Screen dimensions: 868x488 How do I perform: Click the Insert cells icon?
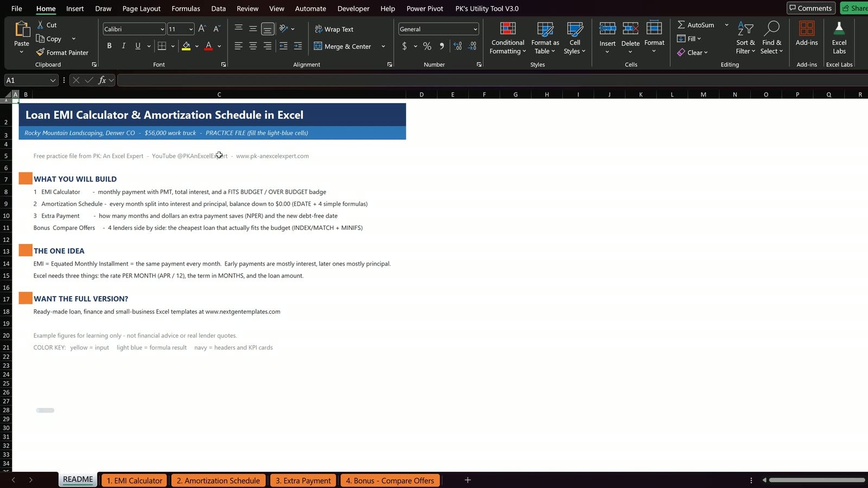607,29
